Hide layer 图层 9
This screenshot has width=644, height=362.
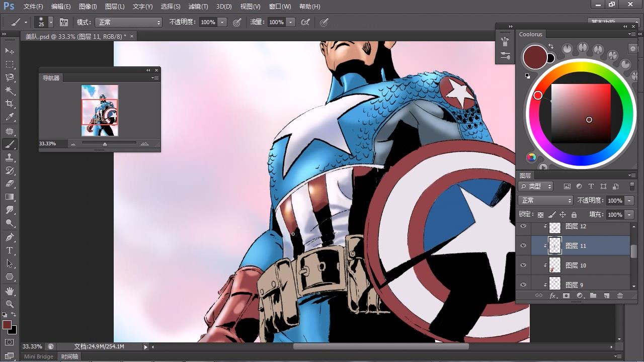tap(523, 284)
